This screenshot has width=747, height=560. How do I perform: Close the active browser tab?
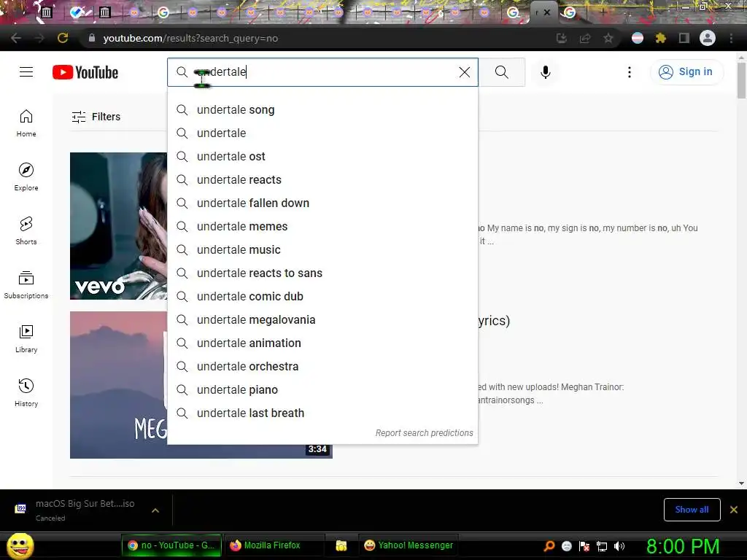point(547,12)
